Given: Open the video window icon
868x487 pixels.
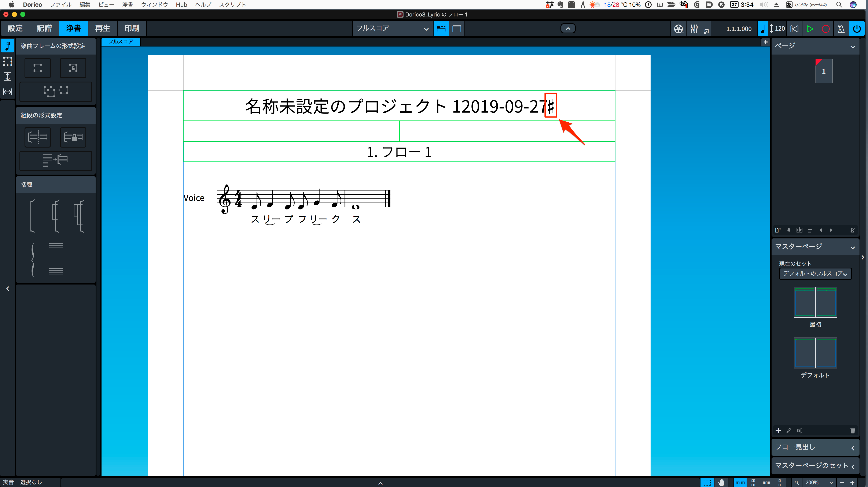Looking at the screenshot, I should pyautogui.click(x=679, y=29).
